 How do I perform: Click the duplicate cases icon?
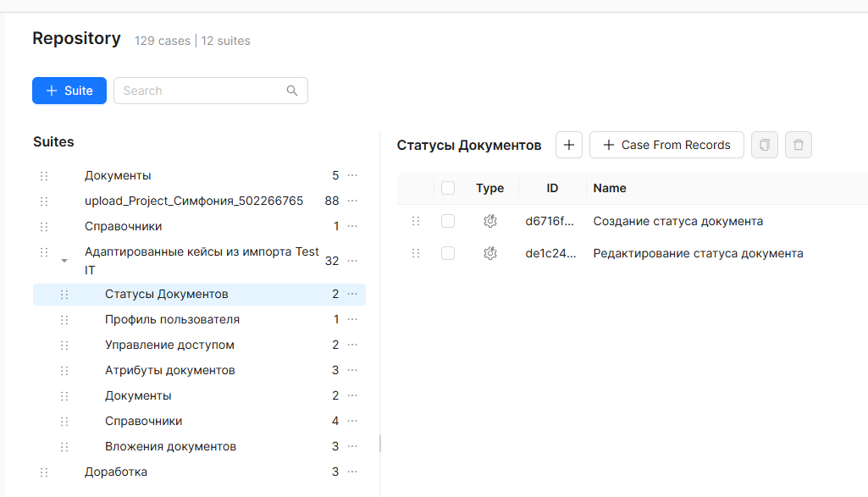point(764,145)
